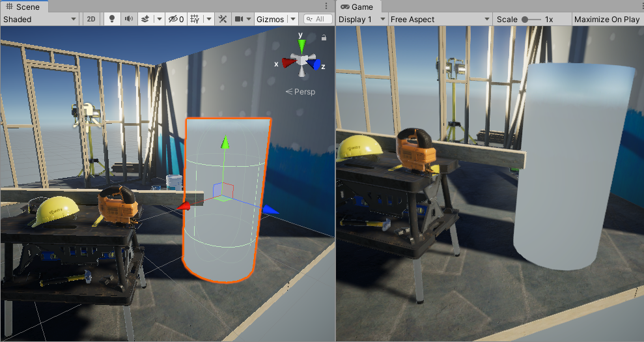Mute scene audio using the speaker icon
The width and height of the screenshot is (644, 342).
(x=129, y=20)
